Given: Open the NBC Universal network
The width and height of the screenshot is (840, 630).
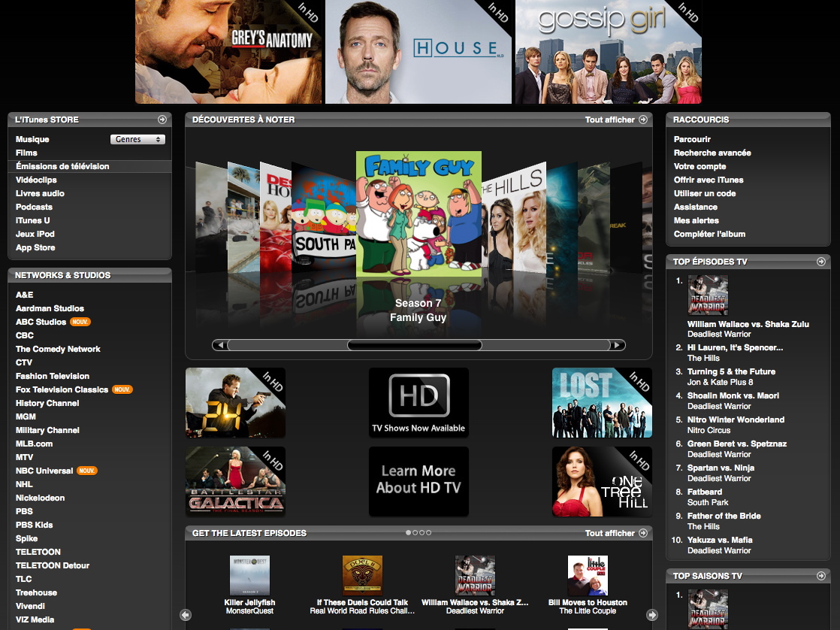Looking at the screenshot, I should [44, 471].
